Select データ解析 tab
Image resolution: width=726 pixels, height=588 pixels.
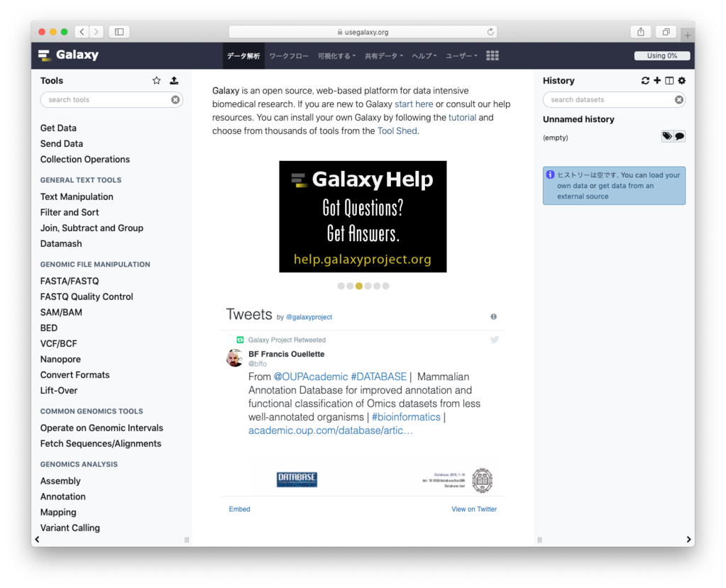point(243,56)
